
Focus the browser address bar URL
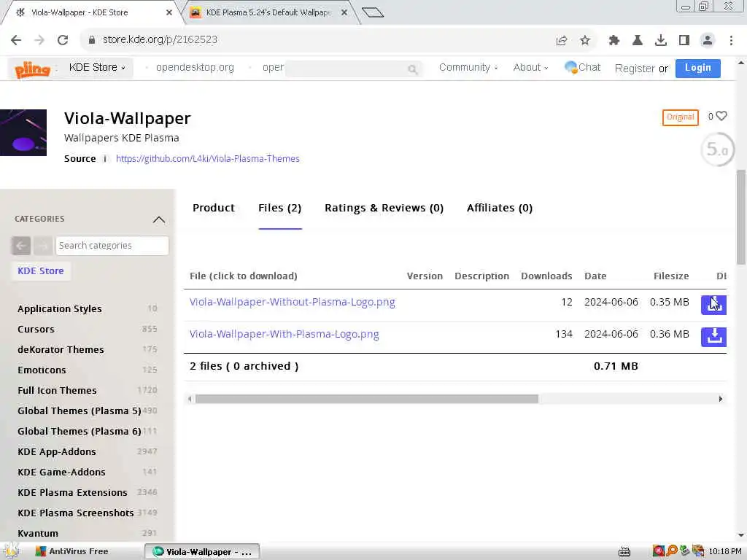click(160, 39)
